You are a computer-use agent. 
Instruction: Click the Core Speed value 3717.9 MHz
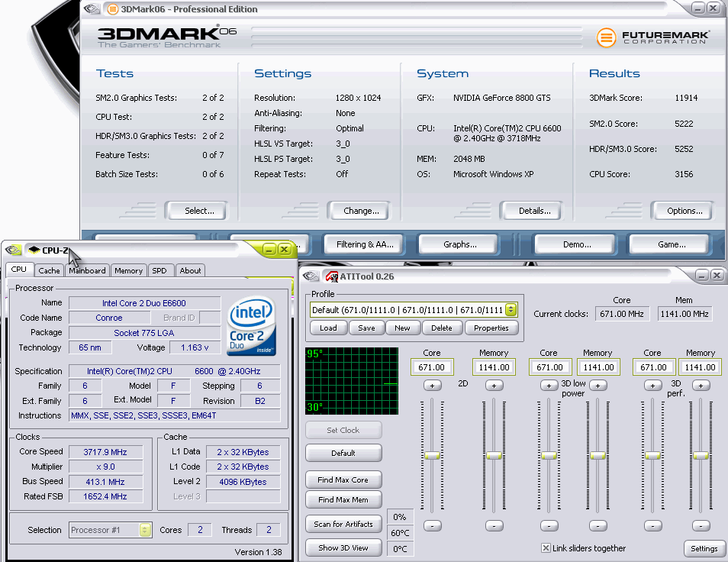pos(105,452)
